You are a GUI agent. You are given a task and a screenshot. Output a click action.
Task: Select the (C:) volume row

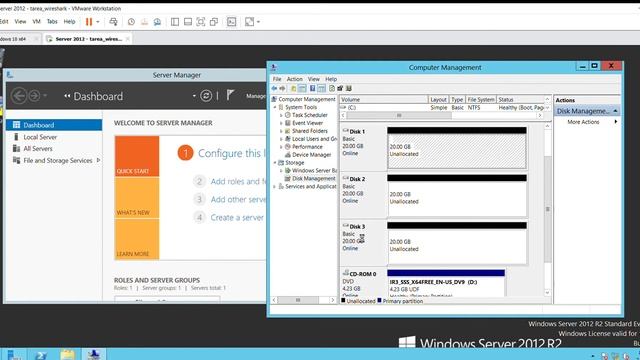tap(443, 107)
